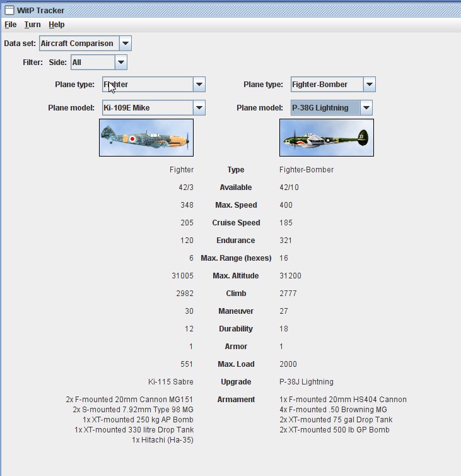This screenshot has width=461, height=476.
Task: Click the Hitachi (Ha-35) engine line
Action: coord(163,440)
